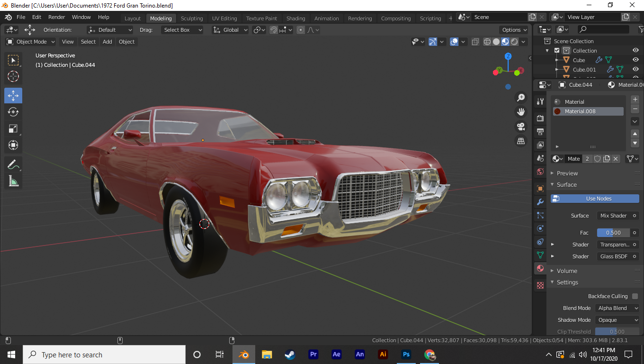Click the Options button in the header
The width and height of the screenshot is (644, 364).
513,30
